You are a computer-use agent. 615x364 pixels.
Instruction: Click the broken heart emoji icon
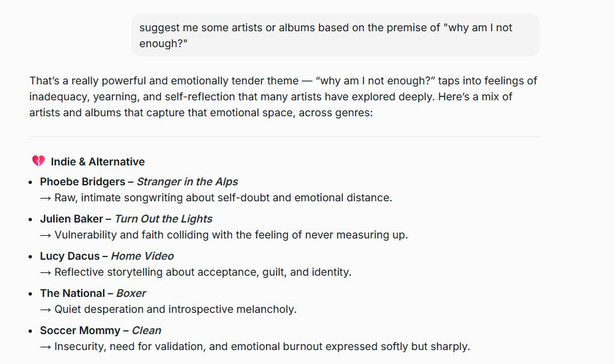(39, 161)
